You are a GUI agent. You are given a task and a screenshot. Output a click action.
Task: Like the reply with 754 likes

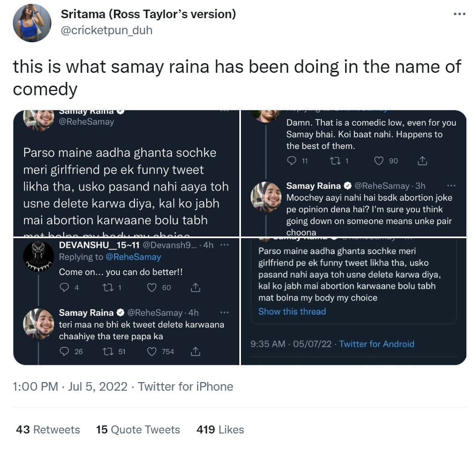pyautogui.click(x=152, y=352)
